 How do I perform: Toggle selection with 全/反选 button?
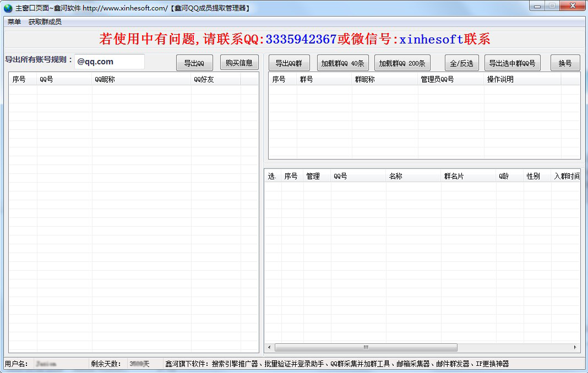pos(461,63)
